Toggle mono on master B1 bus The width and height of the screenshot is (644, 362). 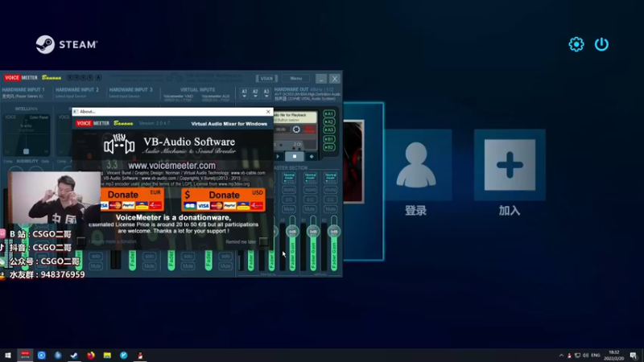click(311, 190)
